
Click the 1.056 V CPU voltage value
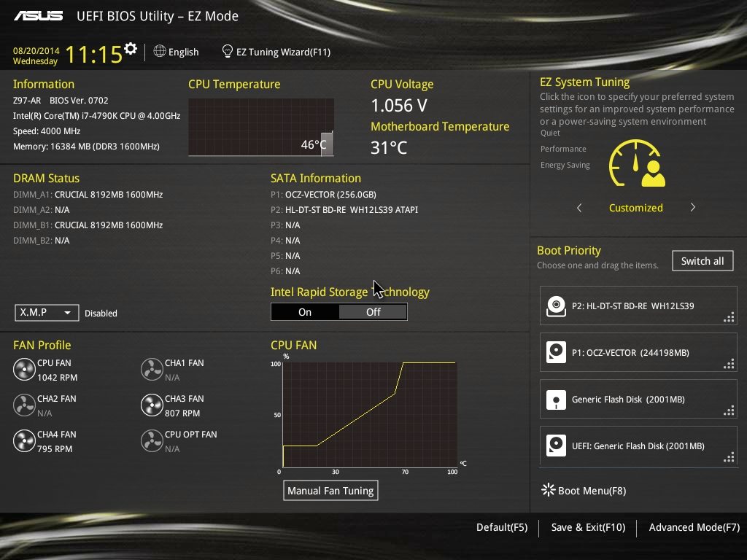click(x=399, y=105)
